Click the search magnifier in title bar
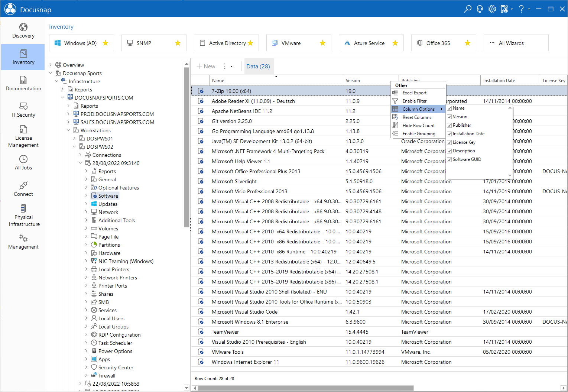568x392 pixels. pos(468,9)
